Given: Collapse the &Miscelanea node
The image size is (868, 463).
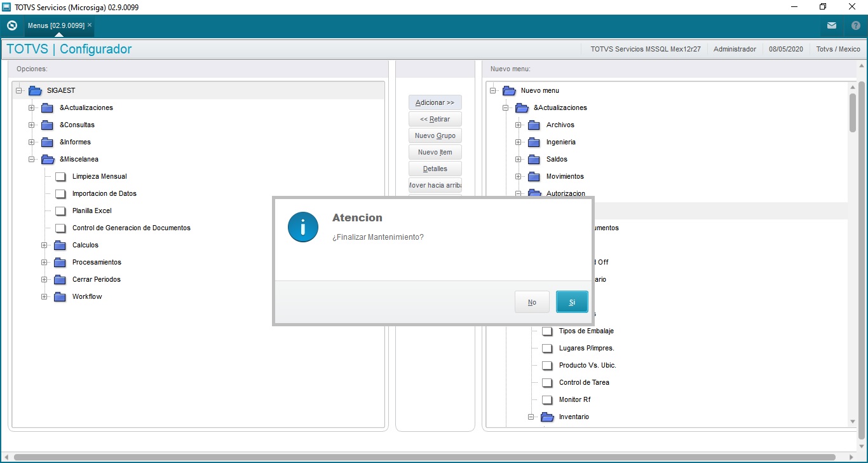Looking at the screenshot, I should point(31,159).
